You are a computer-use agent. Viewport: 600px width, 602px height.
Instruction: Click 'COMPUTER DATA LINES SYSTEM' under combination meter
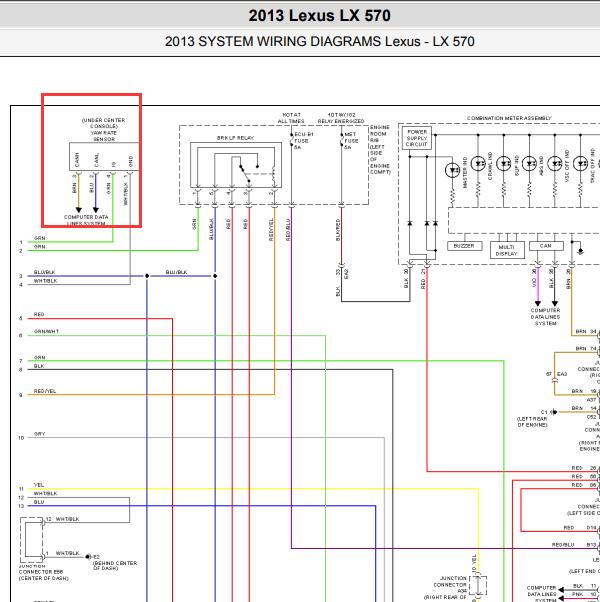coord(545,317)
